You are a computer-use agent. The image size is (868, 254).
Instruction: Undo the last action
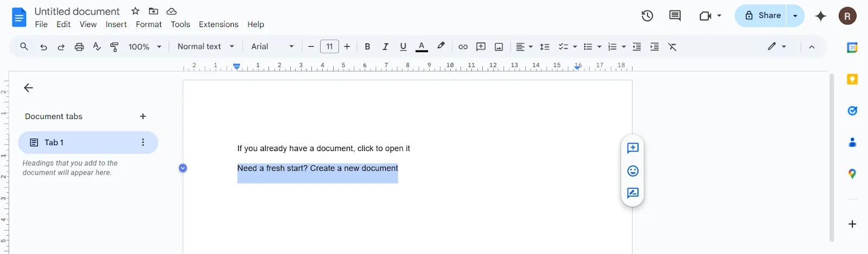coord(43,47)
